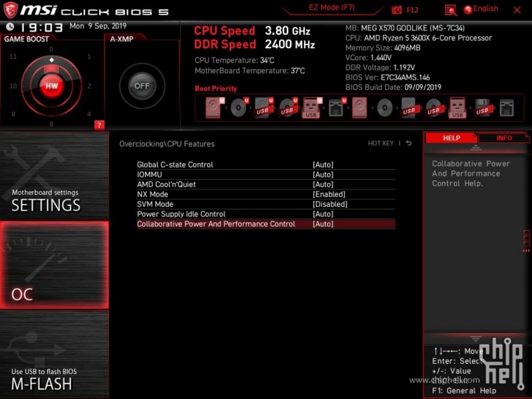Screen dimensions: 532x399
Task: Click the CPU Temperature 34°C reading
Action: point(234,60)
